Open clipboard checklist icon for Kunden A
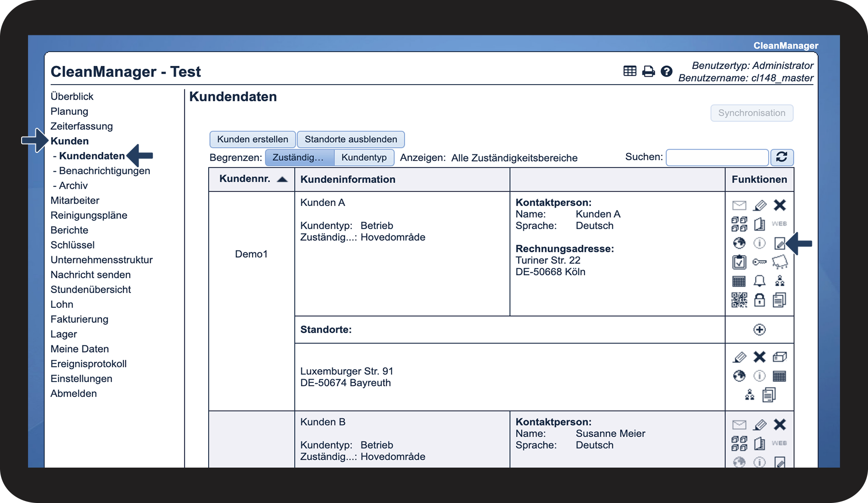The height and width of the screenshot is (503, 868). 739,262
